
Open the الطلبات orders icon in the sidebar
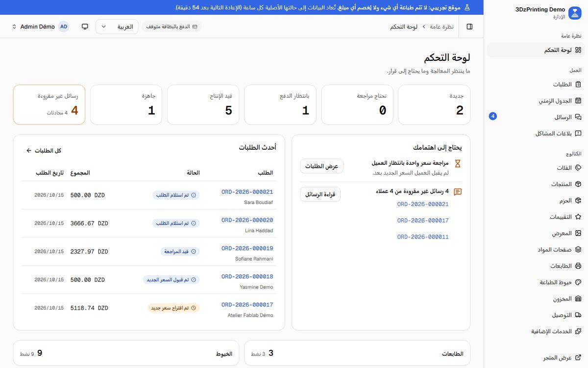[578, 84]
